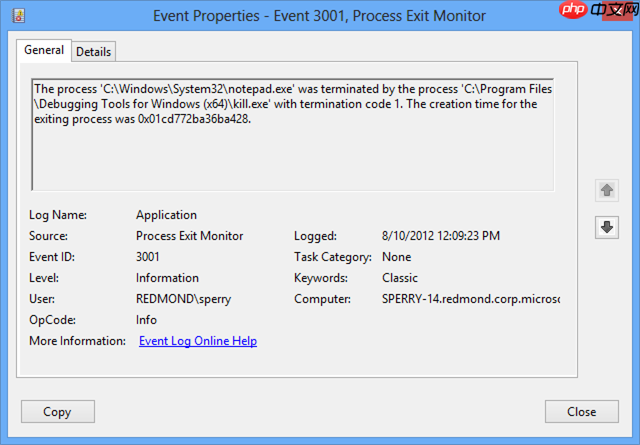This screenshot has height=445, width=640.
Task: Click the 'Log Name:' label
Action: (x=58, y=215)
